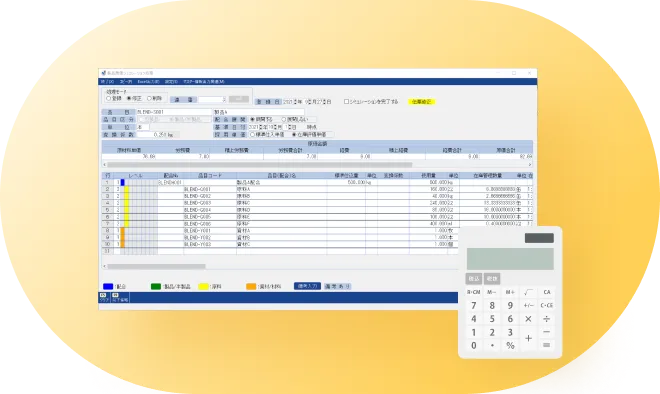Select the 登録 processing mode radio button
Viewport: 660px width, 394px height.
point(108,98)
